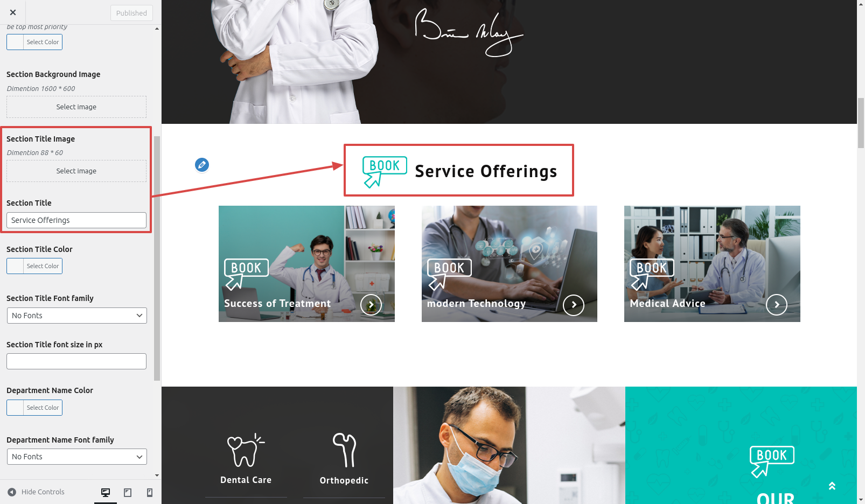Open Section Title Font family dropdown

click(76, 316)
